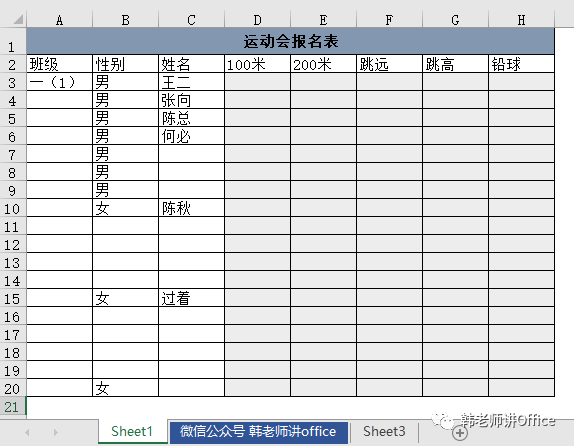Viewport: 574px width, 446px height.
Task: Switch to the Sheet1 tab
Action: tap(132, 431)
